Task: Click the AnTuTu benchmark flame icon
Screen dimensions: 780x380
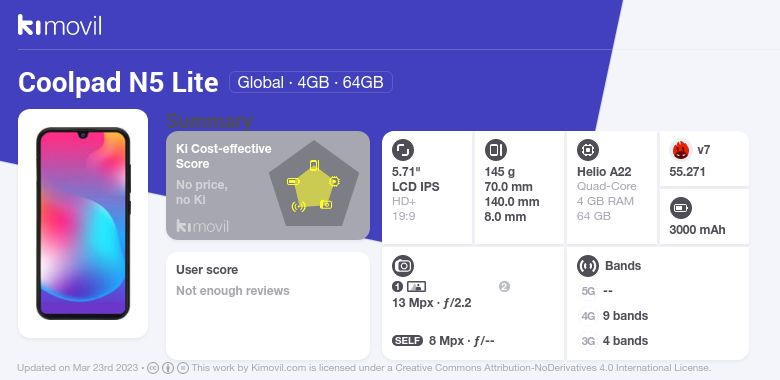Action: [680, 150]
